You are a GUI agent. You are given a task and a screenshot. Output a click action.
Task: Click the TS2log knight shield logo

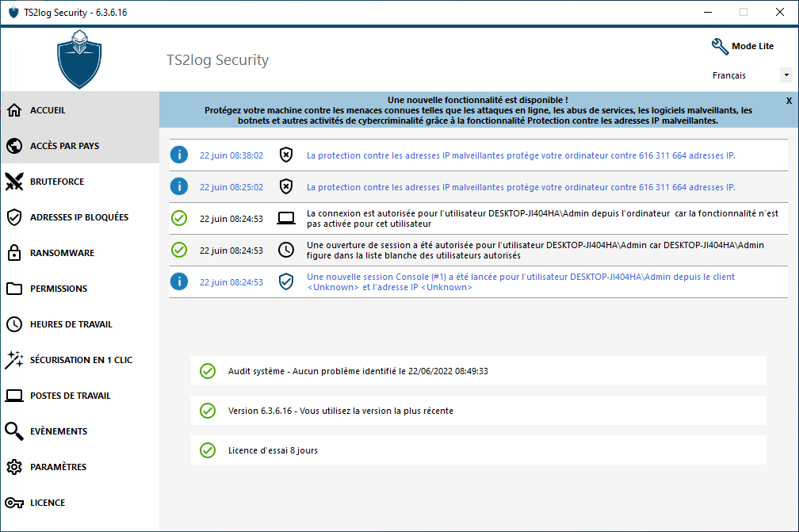point(79,59)
